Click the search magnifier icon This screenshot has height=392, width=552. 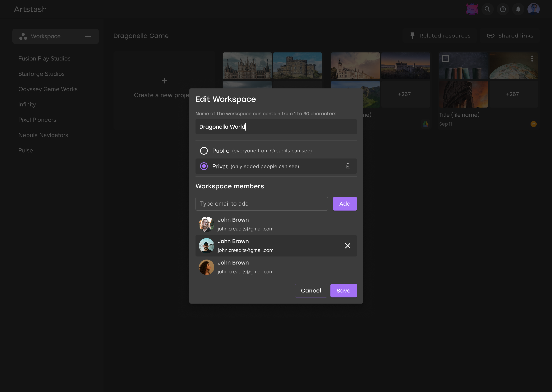tap(487, 9)
